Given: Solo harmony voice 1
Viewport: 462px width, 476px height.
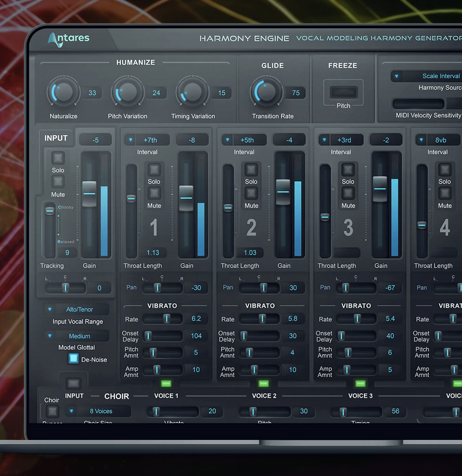Looking at the screenshot, I should [154, 169].
